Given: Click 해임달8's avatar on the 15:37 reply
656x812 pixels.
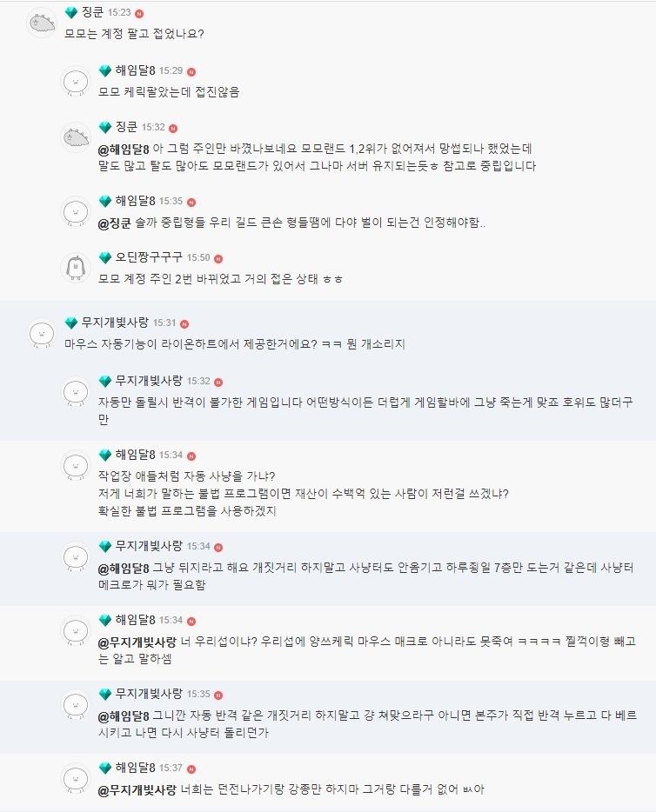Looking at the screenshot, I should pyautogui.click(x=76, y=777).
